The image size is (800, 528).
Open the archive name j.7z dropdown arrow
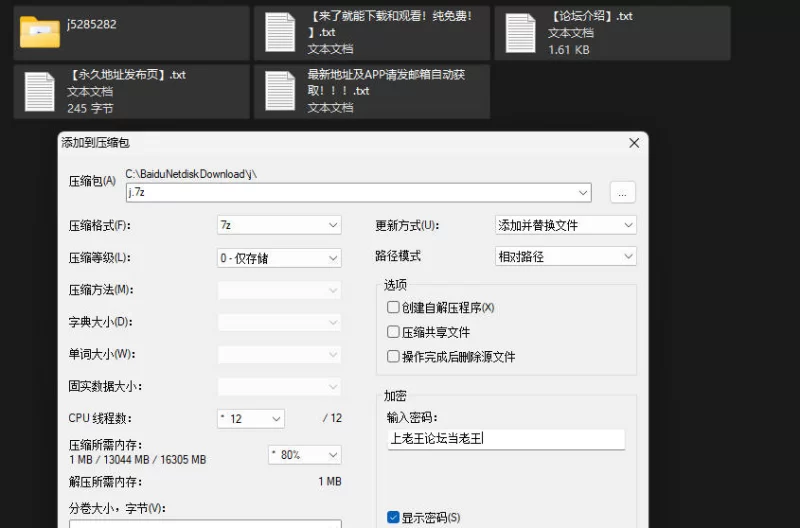(x=583, y=193)
